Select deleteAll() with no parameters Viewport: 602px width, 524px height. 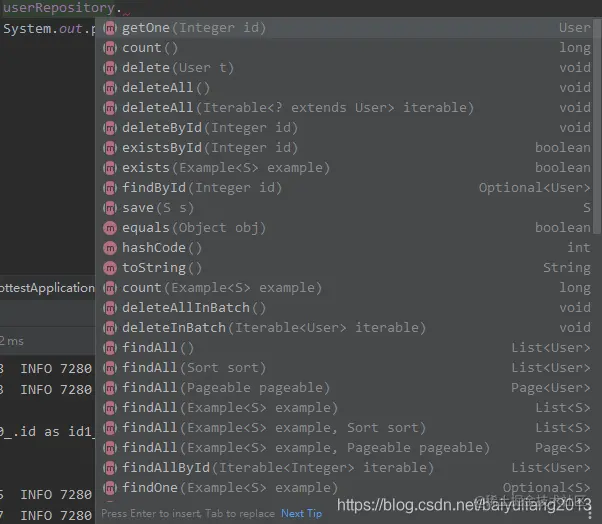coord(346,88)
